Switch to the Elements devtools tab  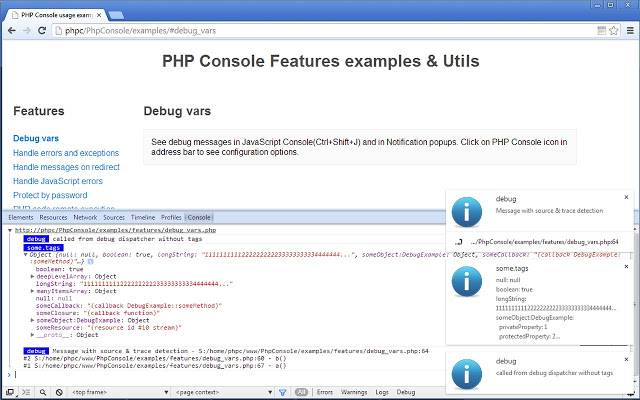(21, 218)
